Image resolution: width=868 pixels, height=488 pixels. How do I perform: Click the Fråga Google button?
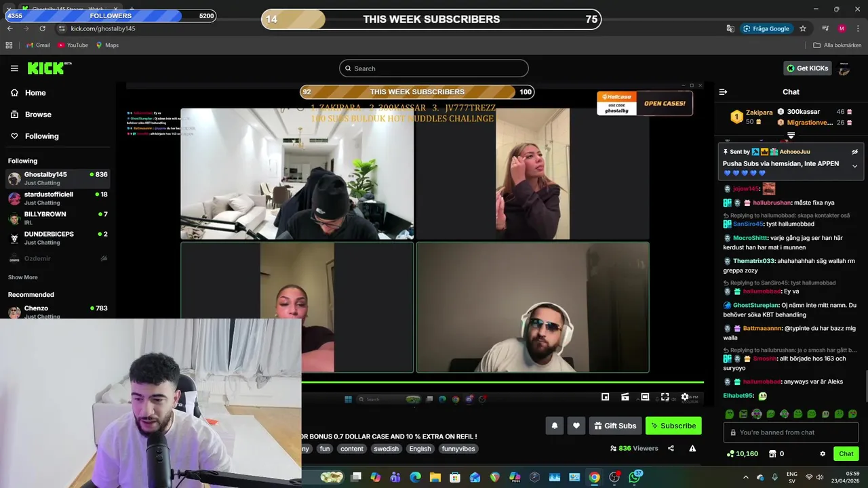(766, 28)
